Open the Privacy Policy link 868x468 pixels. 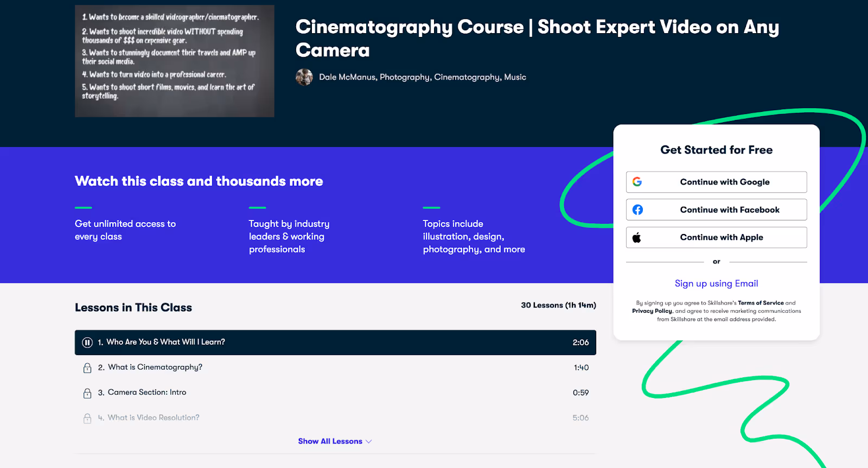point(652,311)
